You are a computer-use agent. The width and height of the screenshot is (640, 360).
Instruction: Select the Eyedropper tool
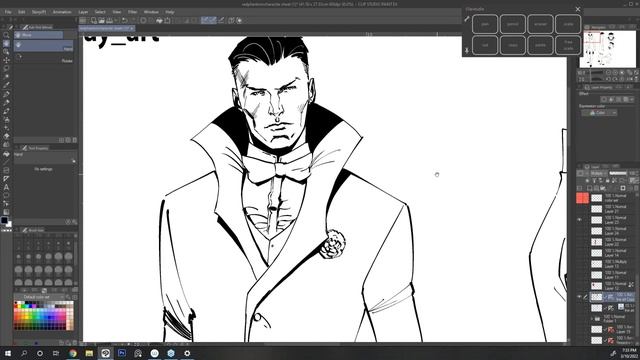(x=6, y=85)
